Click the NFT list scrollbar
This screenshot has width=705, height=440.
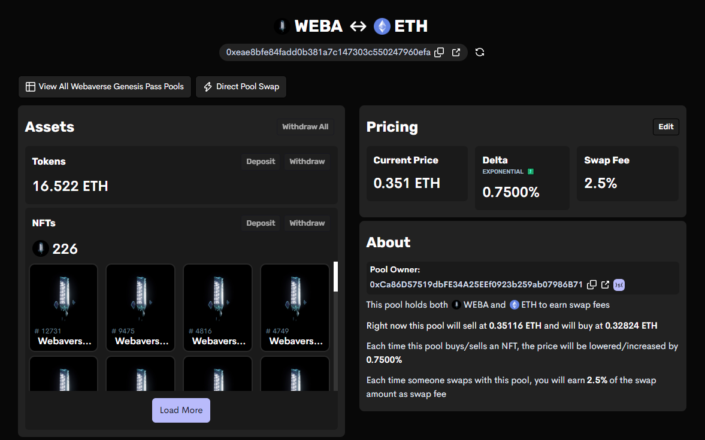[335, 277]
